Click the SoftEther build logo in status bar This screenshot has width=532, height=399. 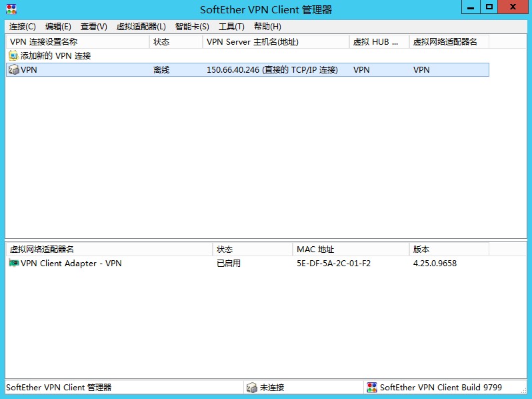point(372,387)
